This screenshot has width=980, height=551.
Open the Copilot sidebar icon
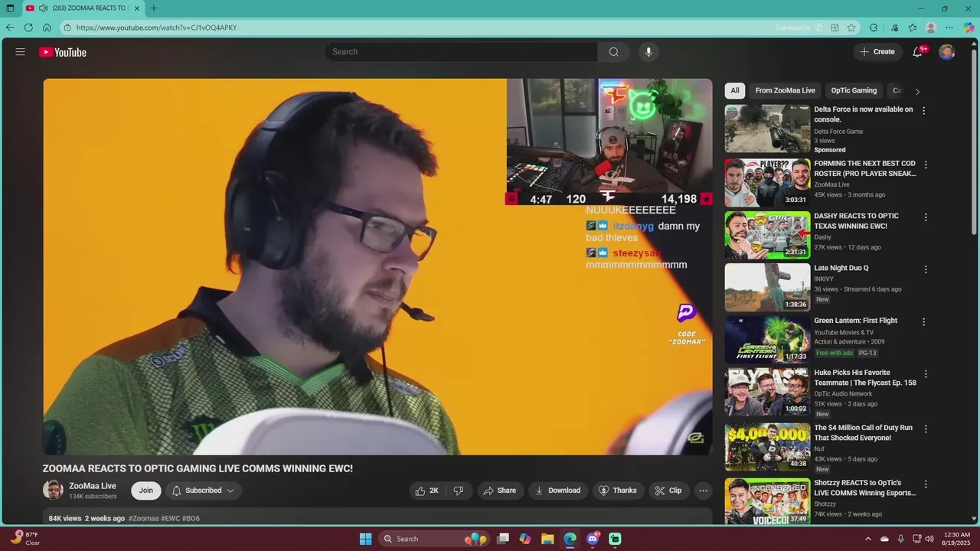pos(969,28)
